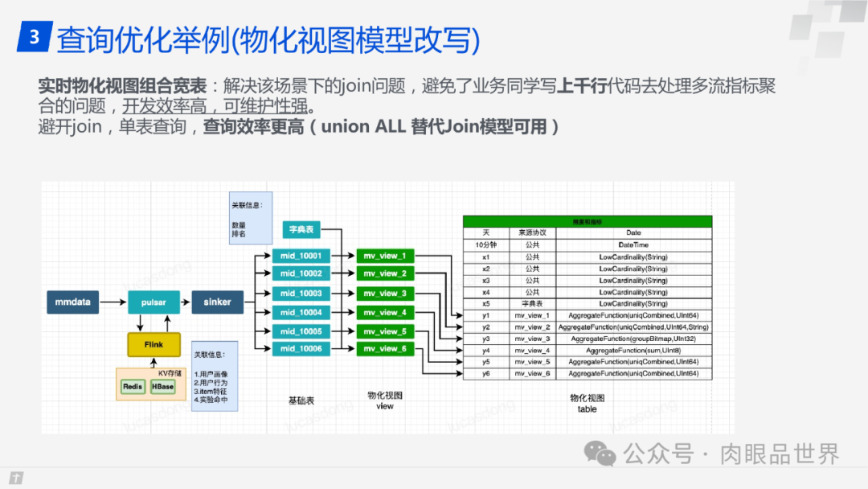Click the green table header row
Image resolution: width=868 pixels, height=489 pixels.
pos(588,221)
